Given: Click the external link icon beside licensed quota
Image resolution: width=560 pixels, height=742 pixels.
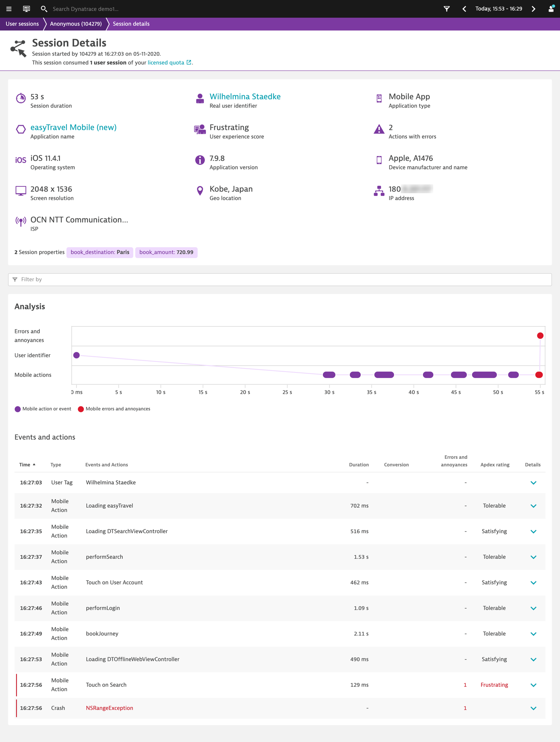Looking at the screenshot, I should (x=189, y=62).
